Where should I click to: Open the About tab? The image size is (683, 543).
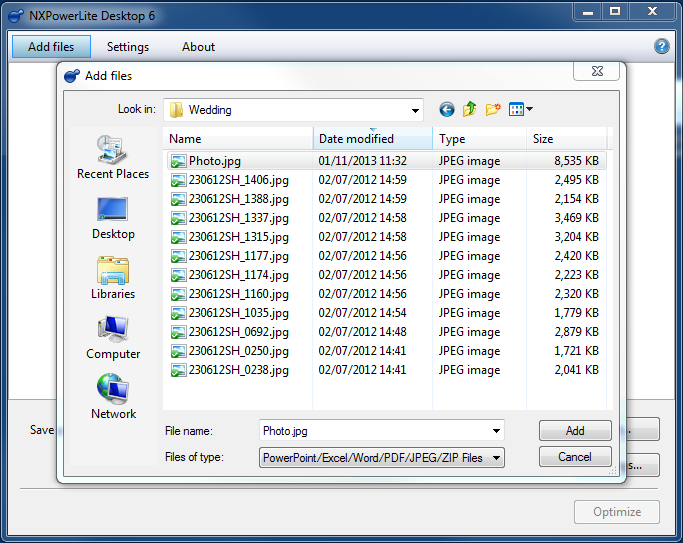198,47
